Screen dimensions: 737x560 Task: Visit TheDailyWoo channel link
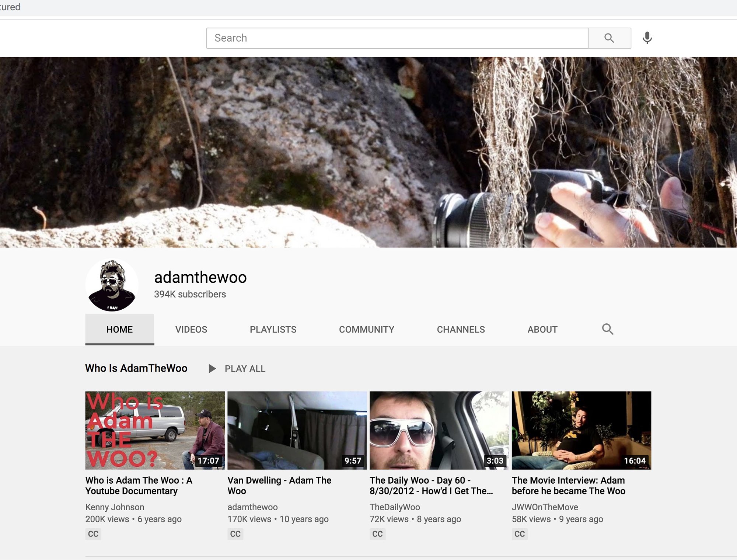[395, 507]
